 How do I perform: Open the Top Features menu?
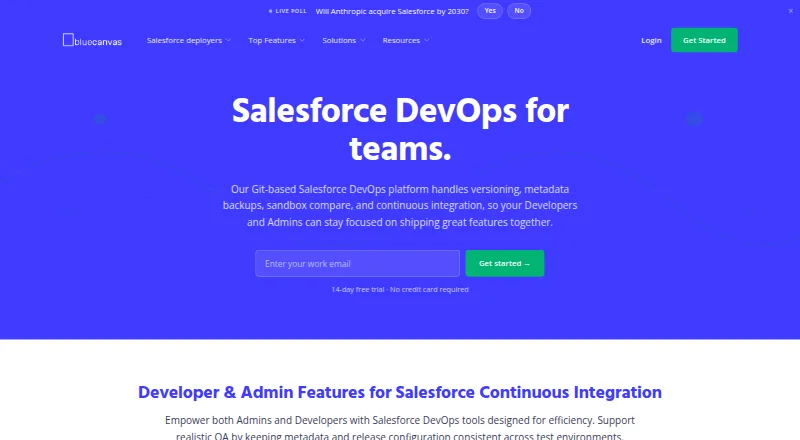click(x=272, y=40)
